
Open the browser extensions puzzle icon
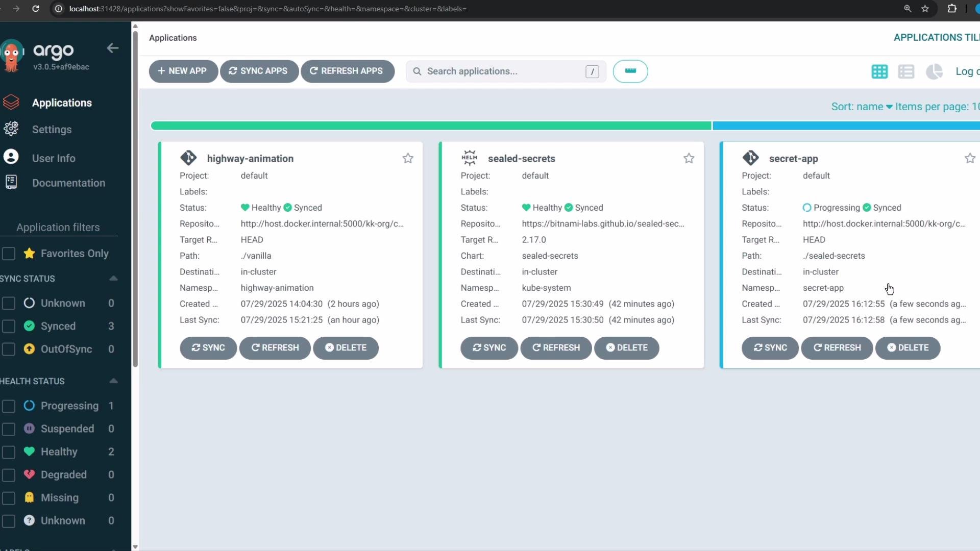coord(952,9)
